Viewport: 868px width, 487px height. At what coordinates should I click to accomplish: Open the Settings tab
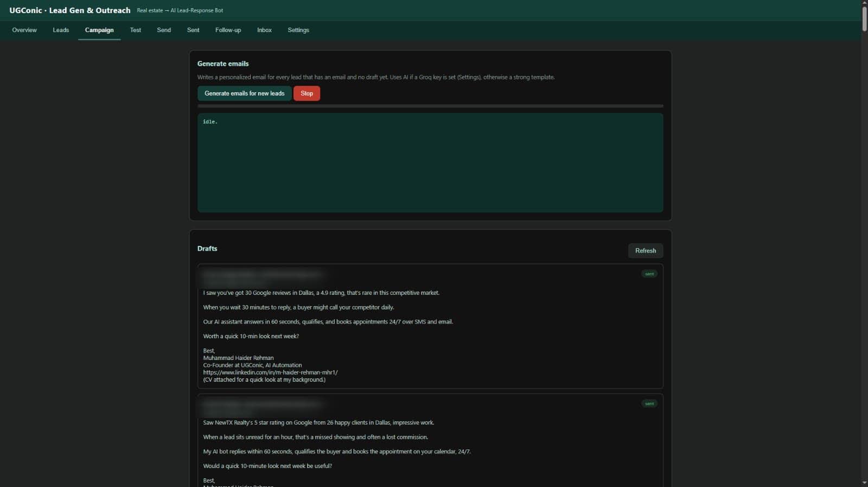pyautogui.click(x=298, y=30)
